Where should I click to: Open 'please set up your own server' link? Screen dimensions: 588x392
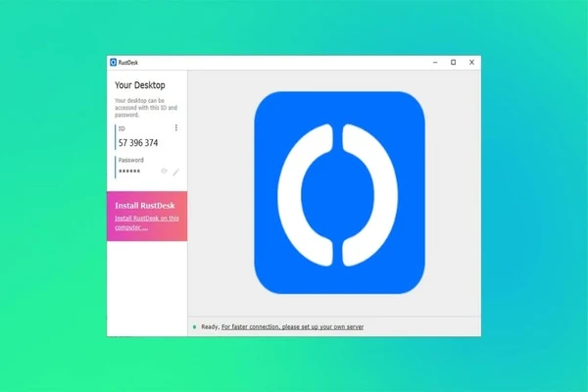click(292, 326)
